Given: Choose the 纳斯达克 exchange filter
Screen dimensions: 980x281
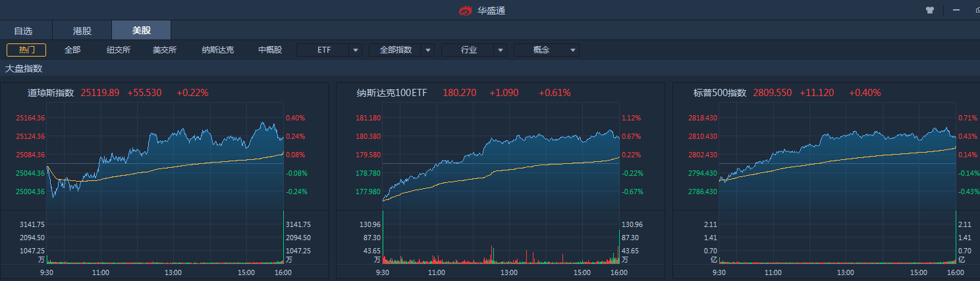Looking at the screenshot, I should [217, 50].
